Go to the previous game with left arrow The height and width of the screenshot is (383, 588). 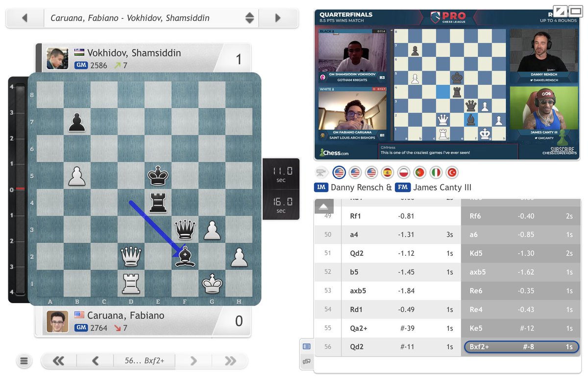(24, 18)
